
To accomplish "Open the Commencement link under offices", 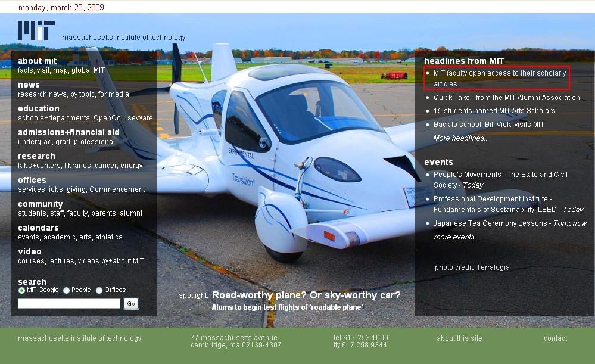I will click(x=117, y=189).
